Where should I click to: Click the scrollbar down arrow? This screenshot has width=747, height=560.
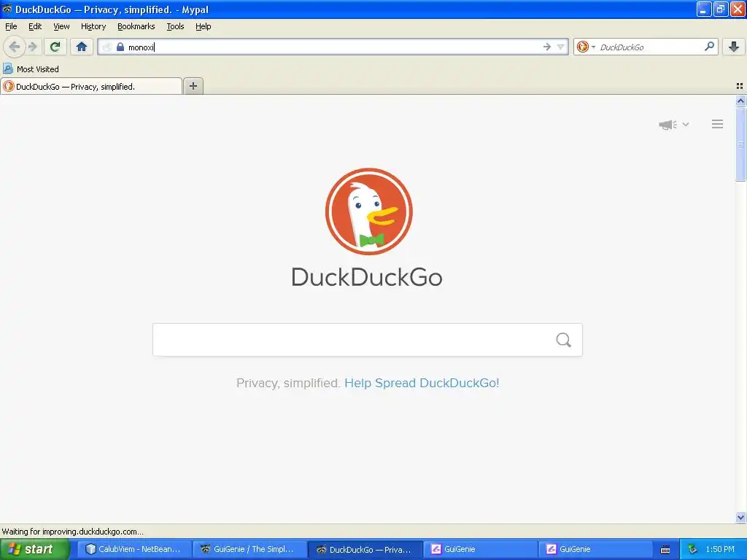coord(740,517)
